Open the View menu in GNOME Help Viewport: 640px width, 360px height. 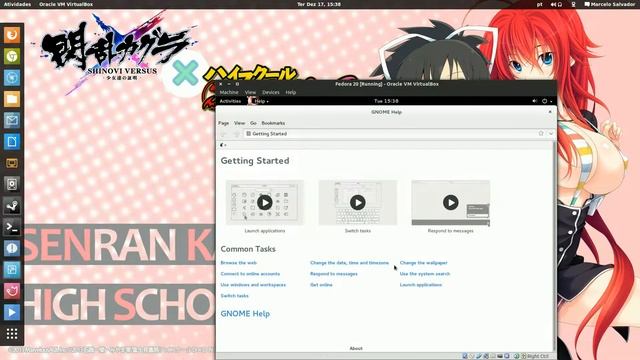[x=240, y=123]
